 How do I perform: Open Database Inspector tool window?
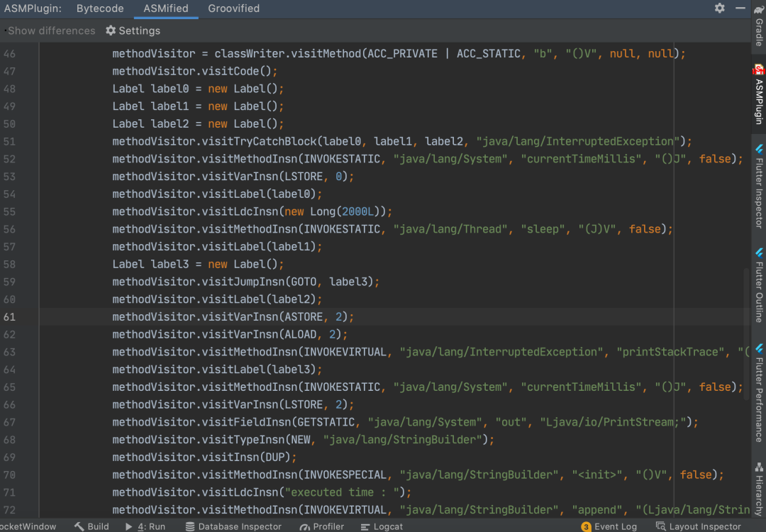coord(234,526)
